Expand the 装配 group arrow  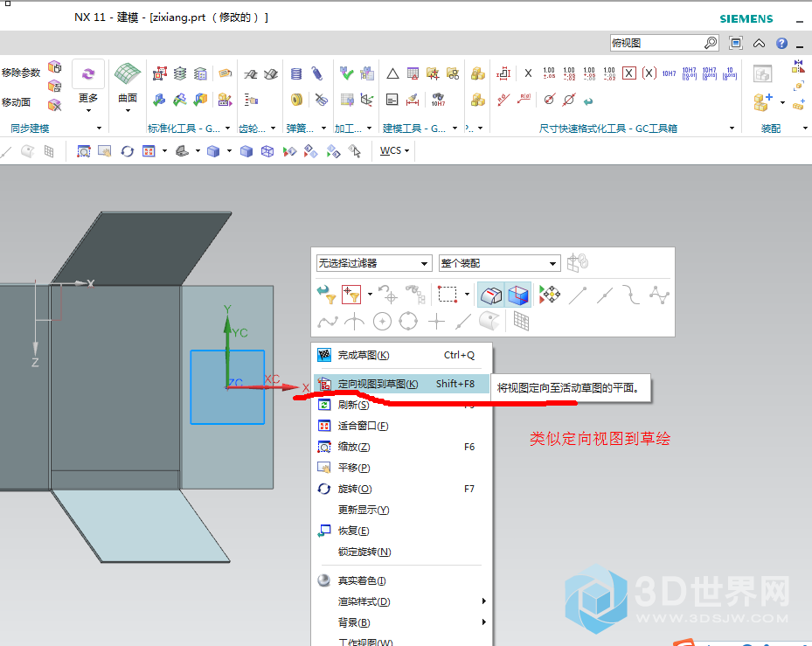coord(805,128)
